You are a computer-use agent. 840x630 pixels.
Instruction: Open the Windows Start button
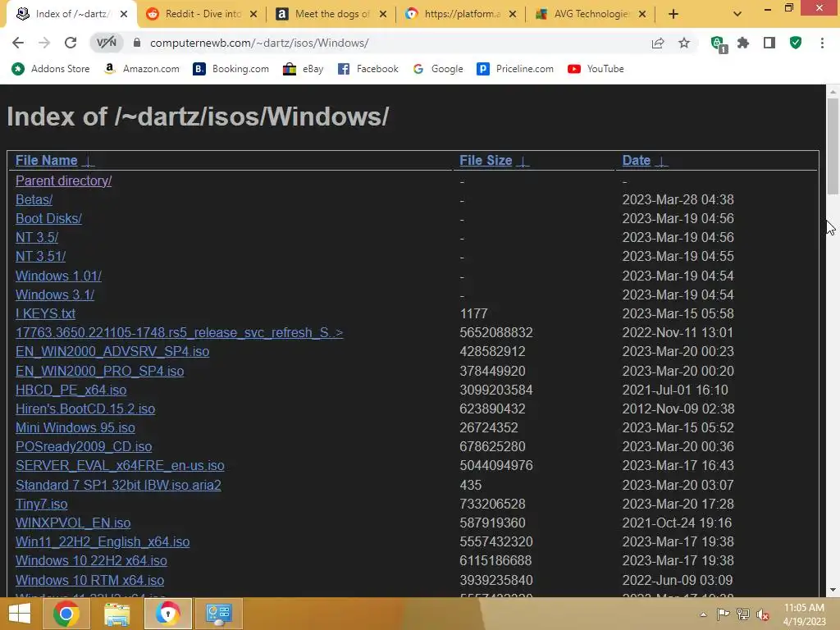click(20, 614)
